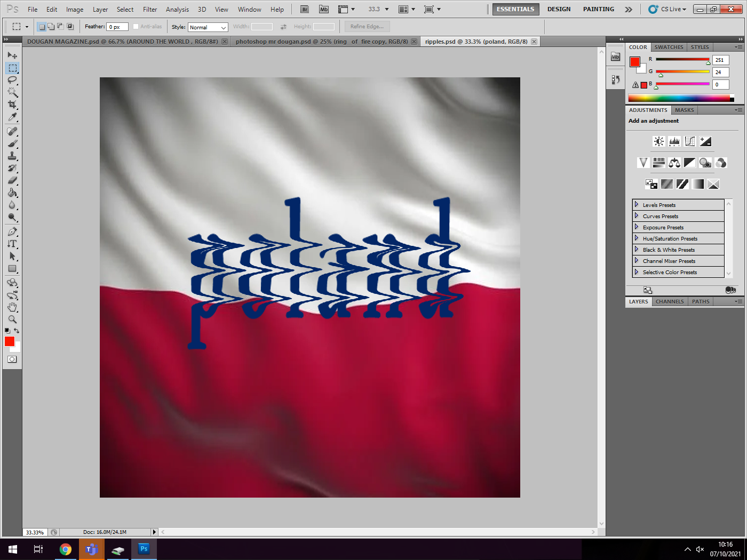Select the Paint Bucket tool
This screenshot has width=747, height=560.
[x=12, y=193]
